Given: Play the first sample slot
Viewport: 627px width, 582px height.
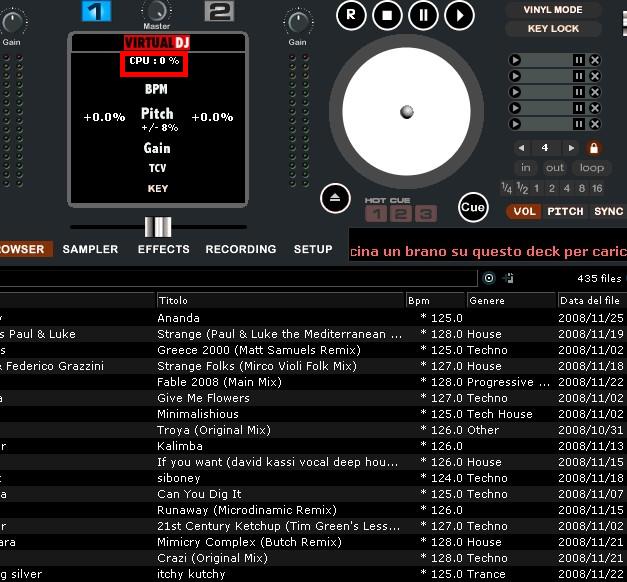Looking at the screenshot, I should coord(515,60).
